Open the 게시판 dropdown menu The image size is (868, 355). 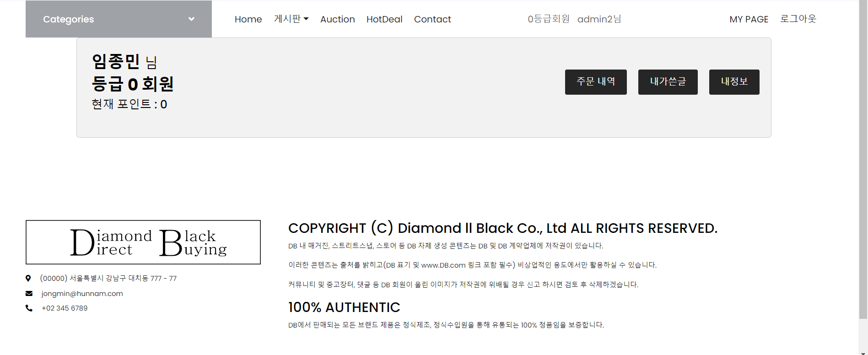(x=291, y=19)
